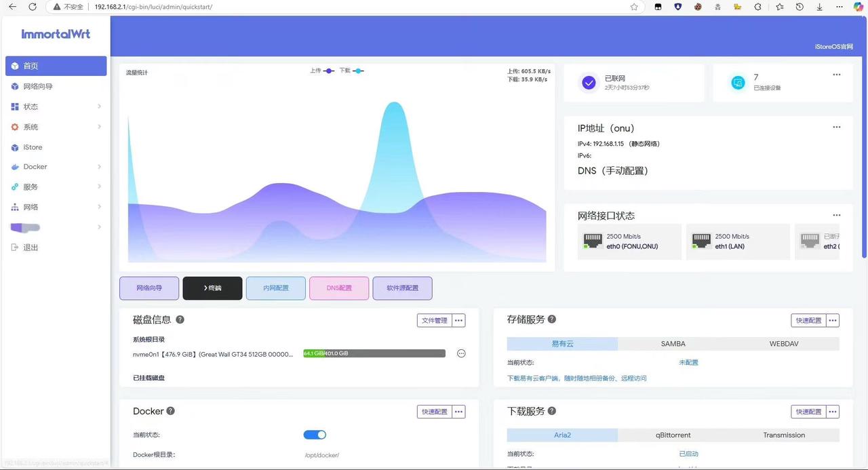Open the three-dot menu for nvme0n1 disk
The image size is (868, 470).
pos(461,353)
